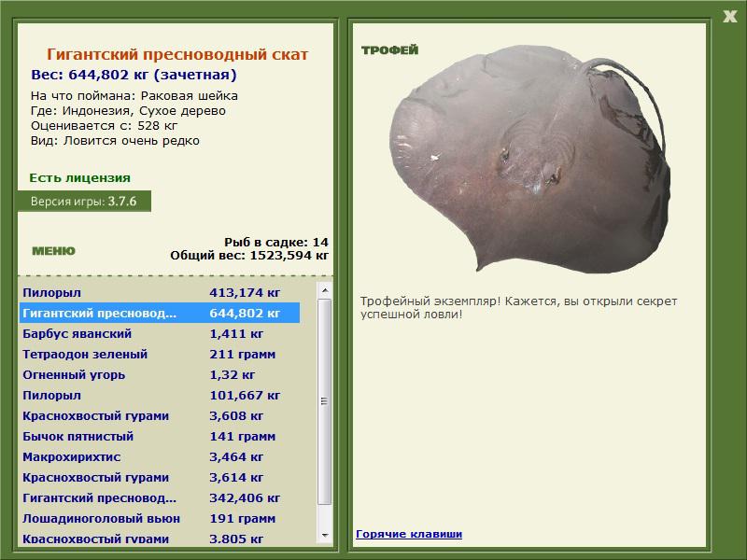Viewport: 747px width, 560px height.
Task: Close the fish keepnet window with X
Action: point(729,17)
